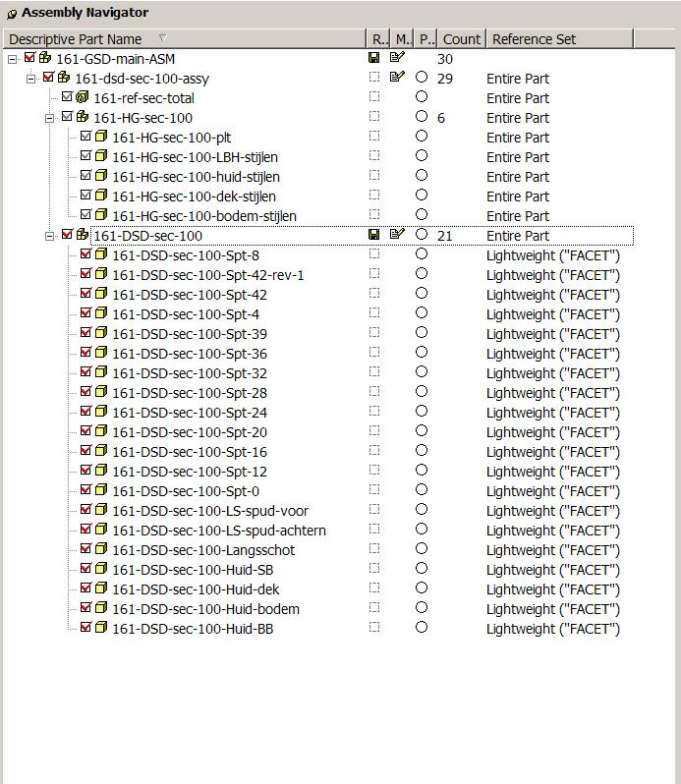Click the read-only box for 161-DSD-sec-100-Spt-24
681x784 pixels.
click(374, 411)
